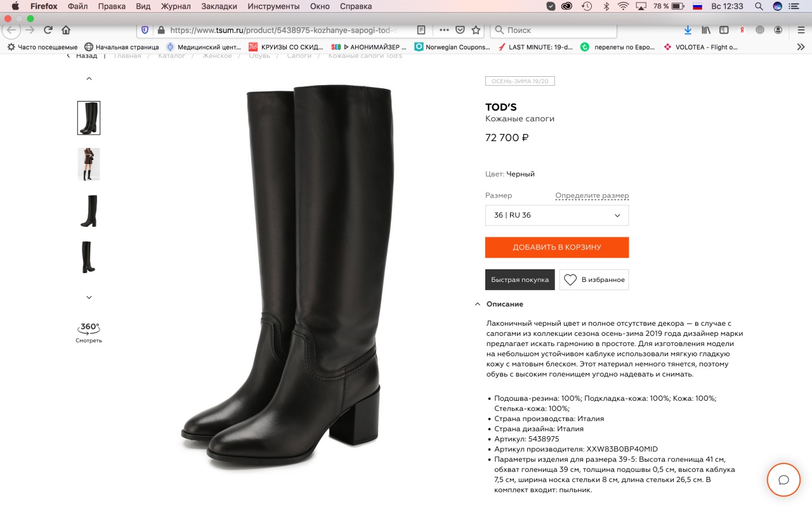Open the chat bubble support widget
812x508 pixels.
(x=783, y=479)
